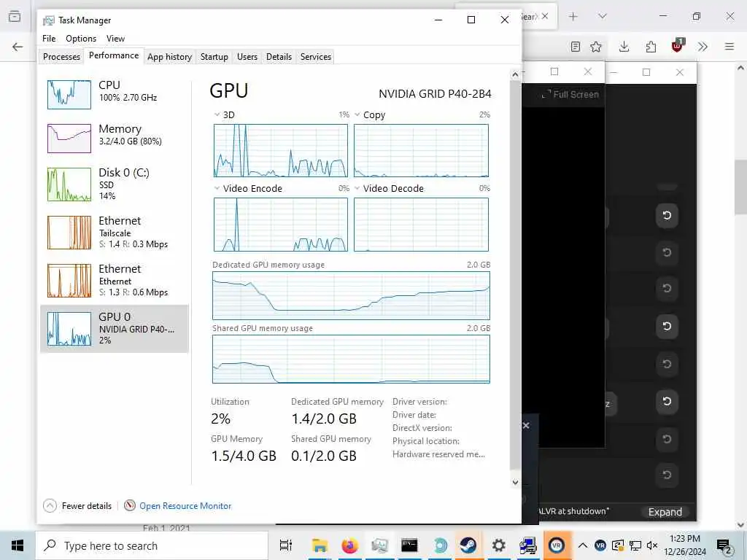The height and width of the screenshot is (560, 747).
Task: Open Firefox from the taskbar
Action: pos(349,545)
